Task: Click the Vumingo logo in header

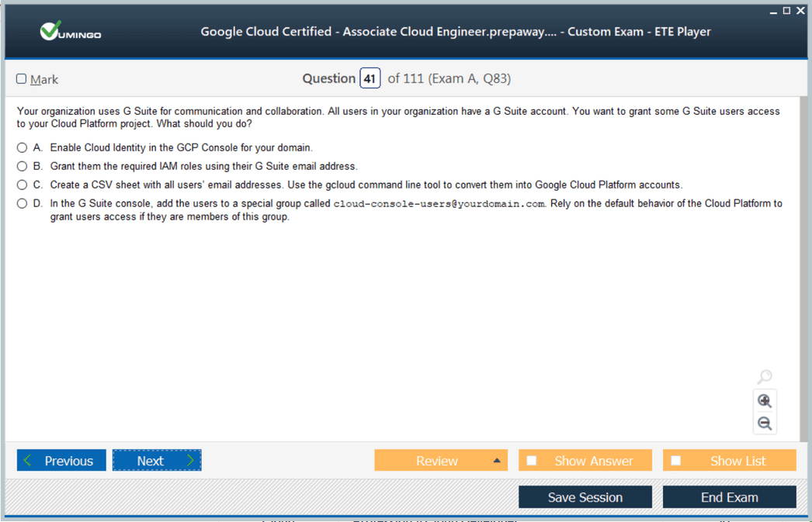Action: tap(71, 32)
